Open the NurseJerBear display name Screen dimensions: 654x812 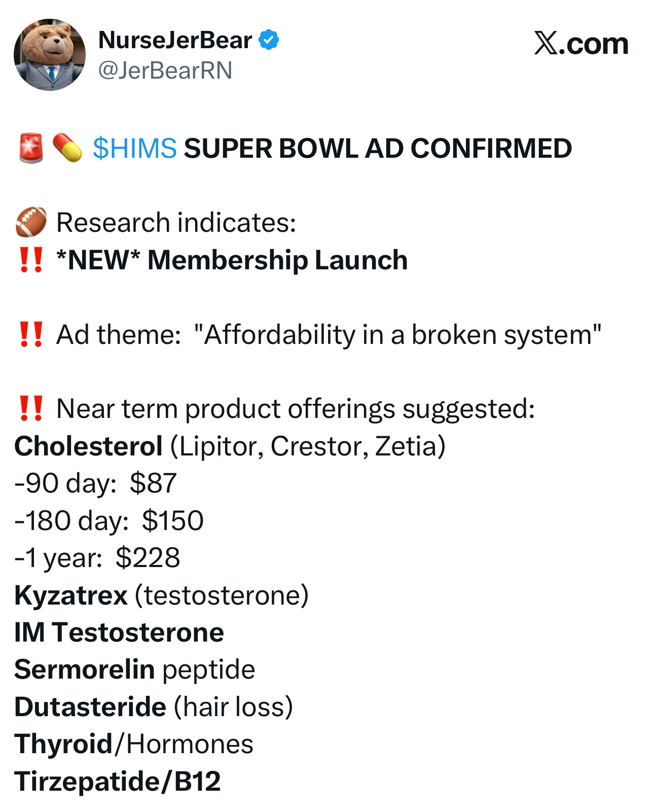(x=175, y=40)
